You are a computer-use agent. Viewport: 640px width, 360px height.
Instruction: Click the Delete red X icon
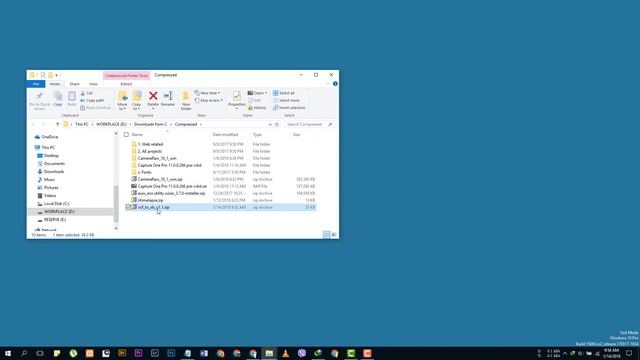point(153,96)
